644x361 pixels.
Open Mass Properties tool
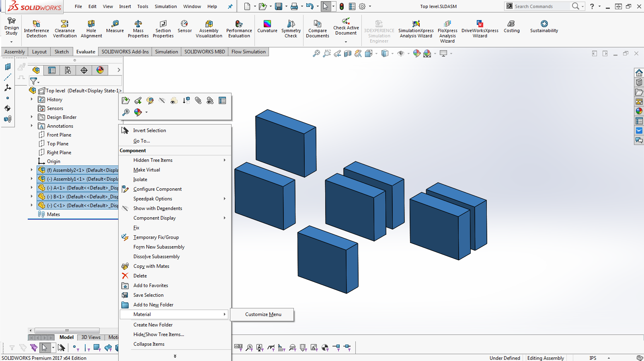[x=138, y=29]
